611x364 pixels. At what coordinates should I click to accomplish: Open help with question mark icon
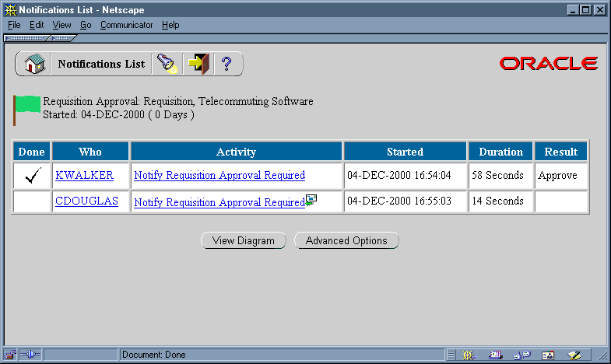226,65
